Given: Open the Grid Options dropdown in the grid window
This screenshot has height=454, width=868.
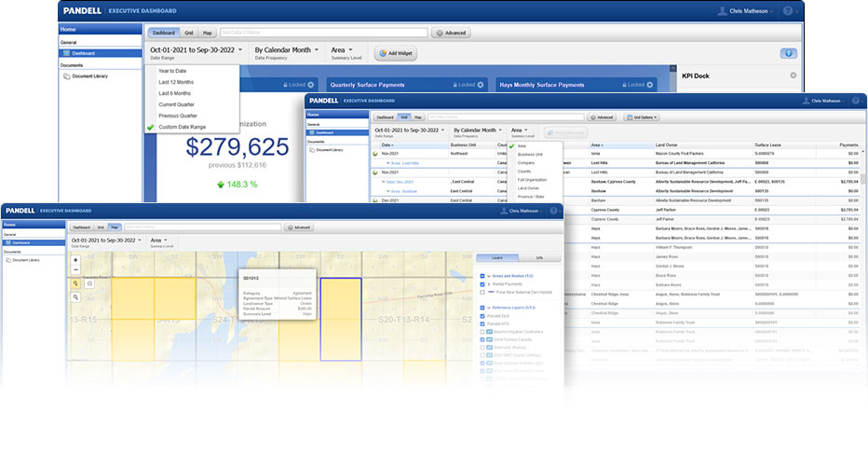Looking at the screenshot, I should click(641, 117).
